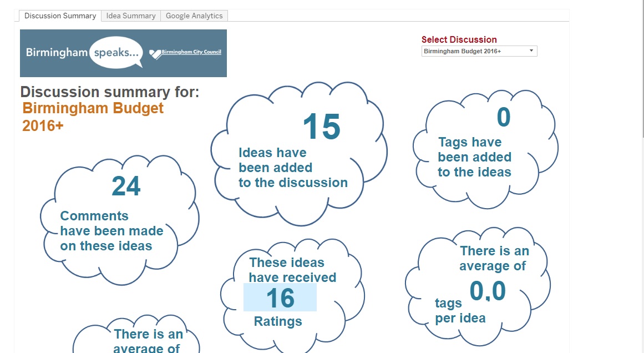Click the 24 comments count
Viewport: 644px width, 353px height.
pos(126,186)
